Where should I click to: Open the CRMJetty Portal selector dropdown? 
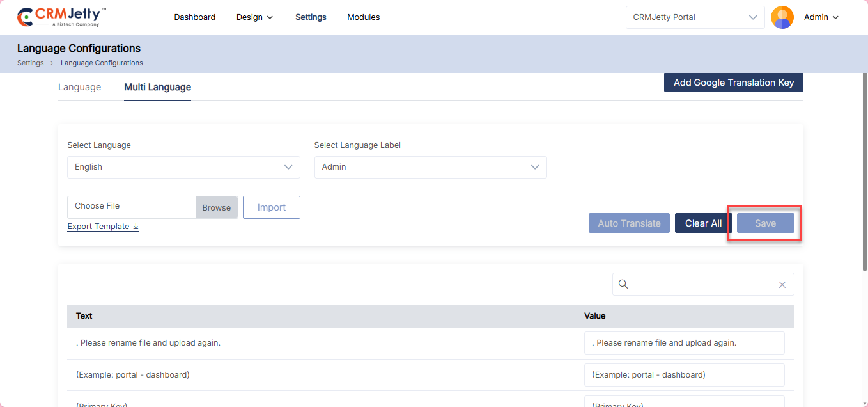point(695,17)
